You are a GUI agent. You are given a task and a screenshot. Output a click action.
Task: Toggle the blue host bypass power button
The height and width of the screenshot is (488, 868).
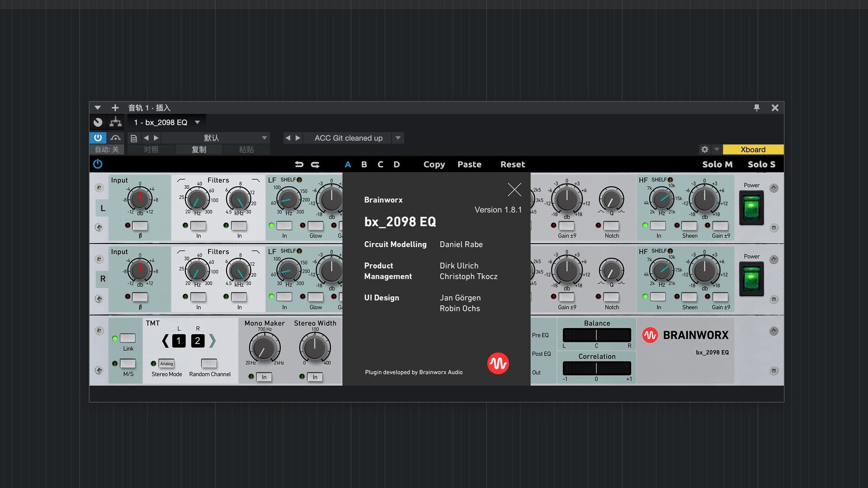98,138
